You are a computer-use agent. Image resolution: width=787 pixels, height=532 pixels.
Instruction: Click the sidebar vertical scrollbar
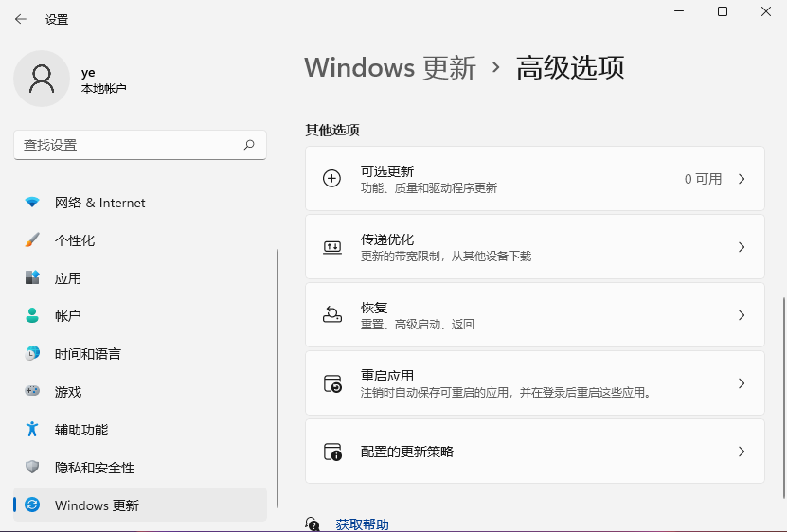point(277,379)
